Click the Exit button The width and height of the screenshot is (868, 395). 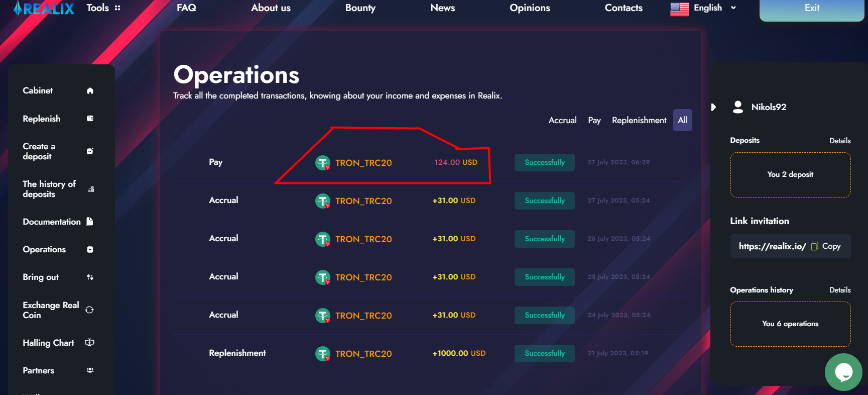(x=811, y=9)
